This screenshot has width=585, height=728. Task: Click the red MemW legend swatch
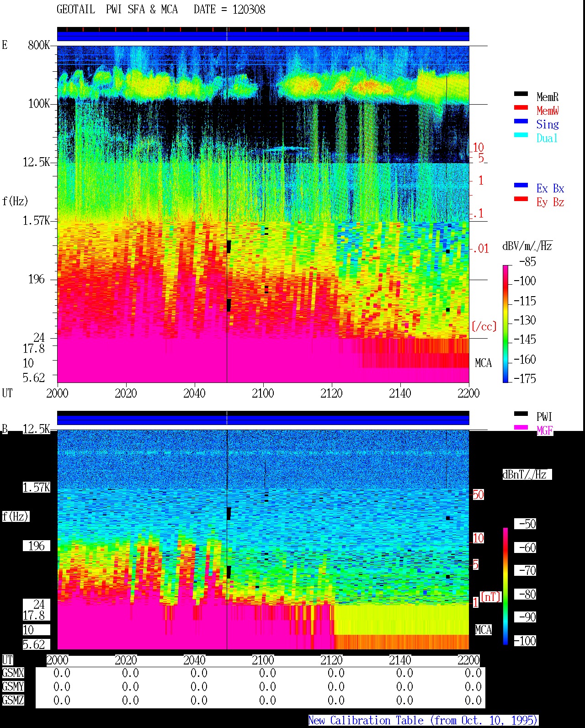521,107
